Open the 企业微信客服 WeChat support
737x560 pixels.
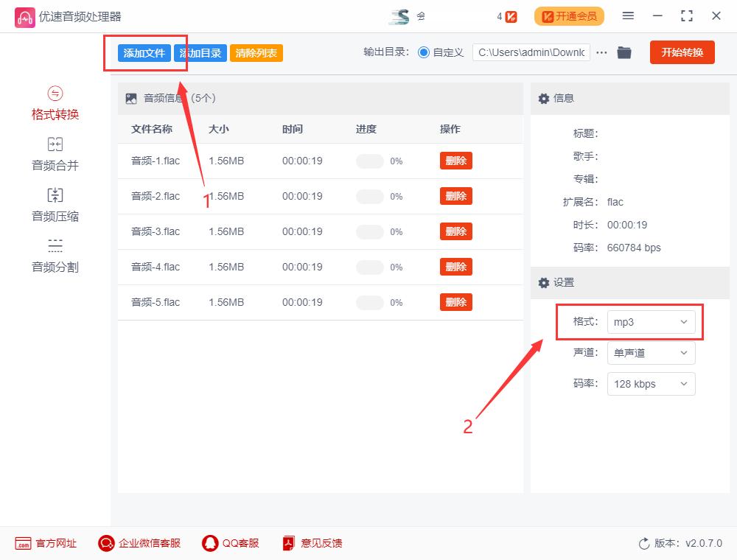pyautogui.click(x=139, y=543)
